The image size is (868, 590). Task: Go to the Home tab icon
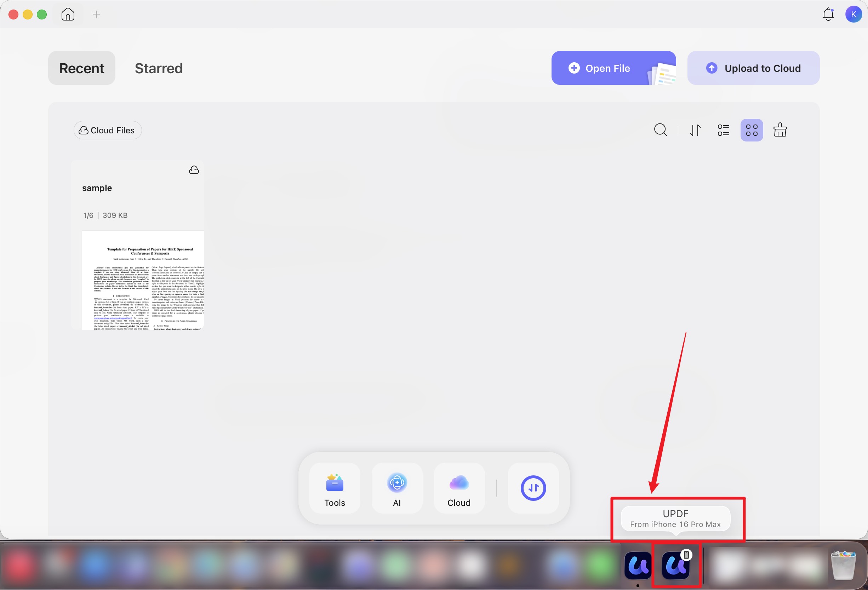(x=68, y=14)
